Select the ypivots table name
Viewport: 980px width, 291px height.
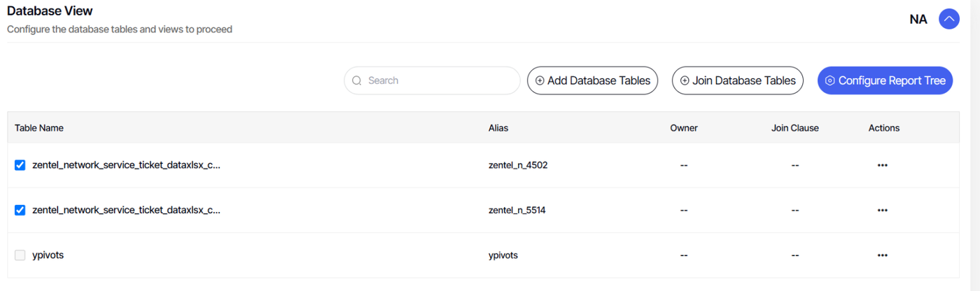click(x=48, y=255)
